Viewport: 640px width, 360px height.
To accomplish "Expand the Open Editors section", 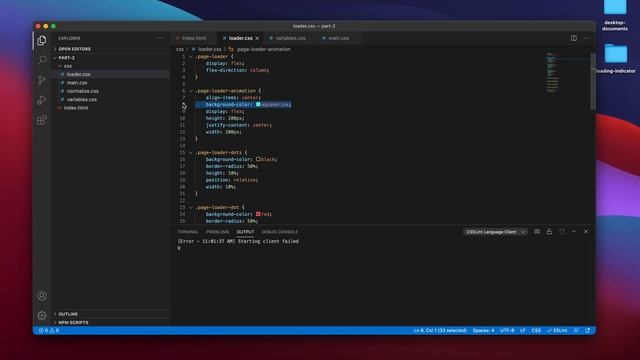I will 75,49.
